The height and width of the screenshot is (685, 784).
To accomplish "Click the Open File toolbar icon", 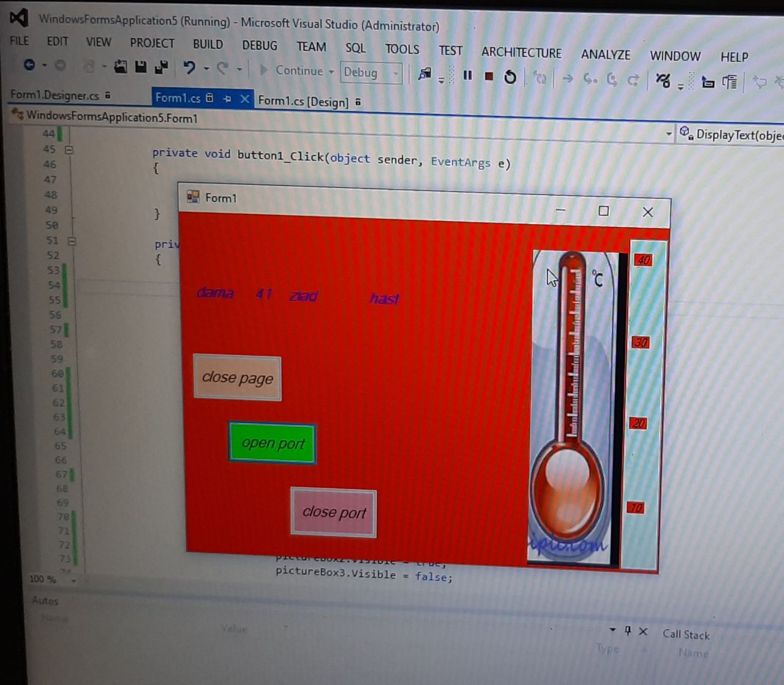I will click(x=121, y=67).
